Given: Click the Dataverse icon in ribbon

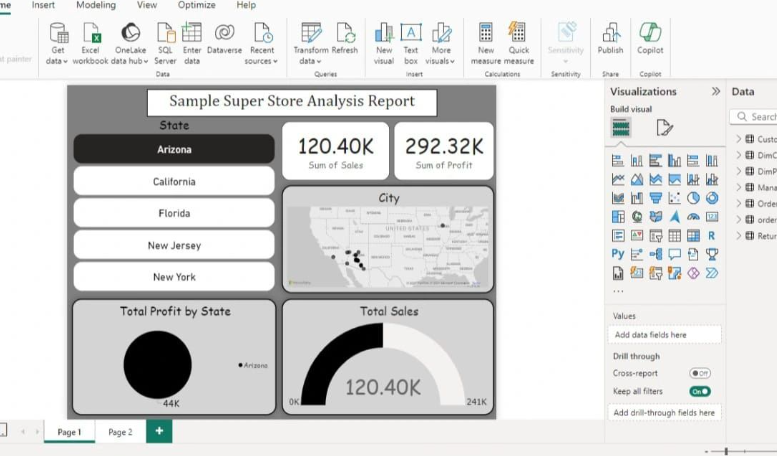Looking at the screenshot, I should pyautogui.click(x=224, y=33).
